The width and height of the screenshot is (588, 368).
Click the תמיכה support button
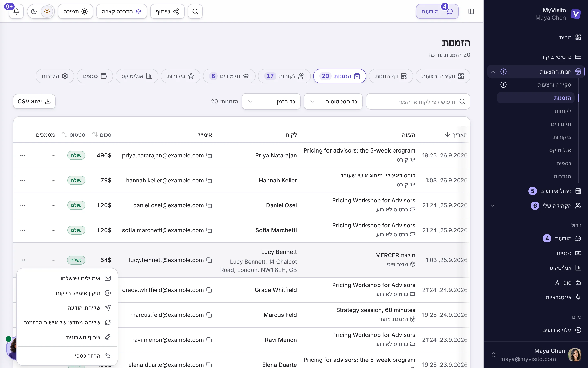(x=75, y=11)
